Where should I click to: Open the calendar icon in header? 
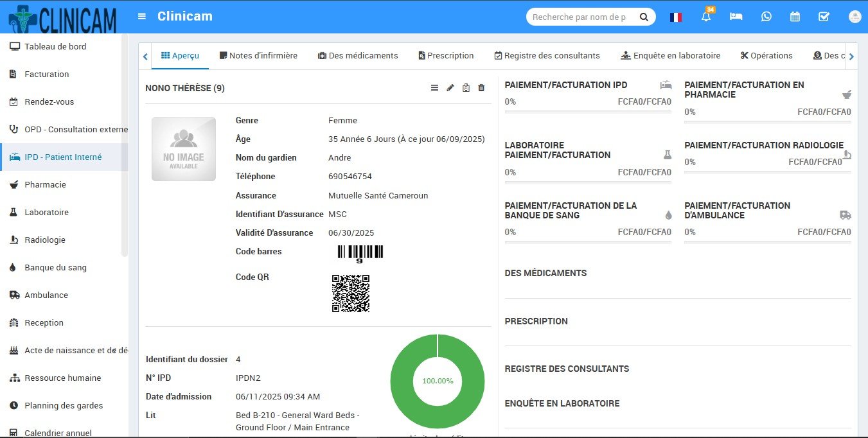[795, 17]
